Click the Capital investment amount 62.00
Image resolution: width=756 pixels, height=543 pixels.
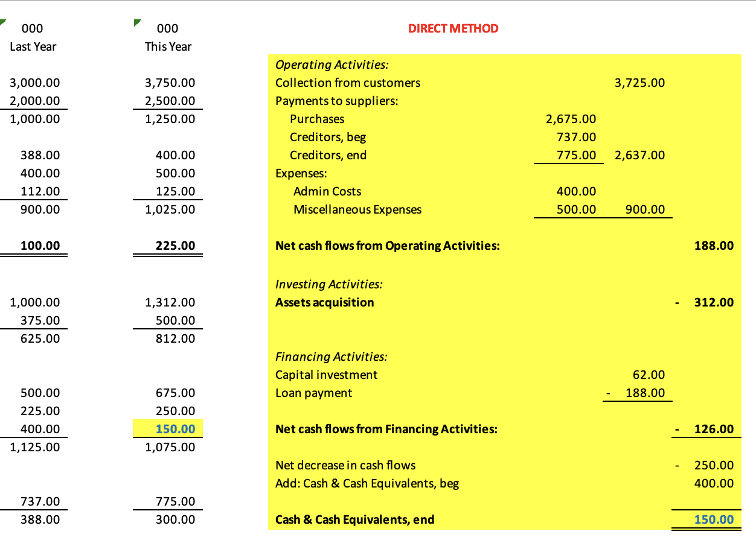click(649, 375)
